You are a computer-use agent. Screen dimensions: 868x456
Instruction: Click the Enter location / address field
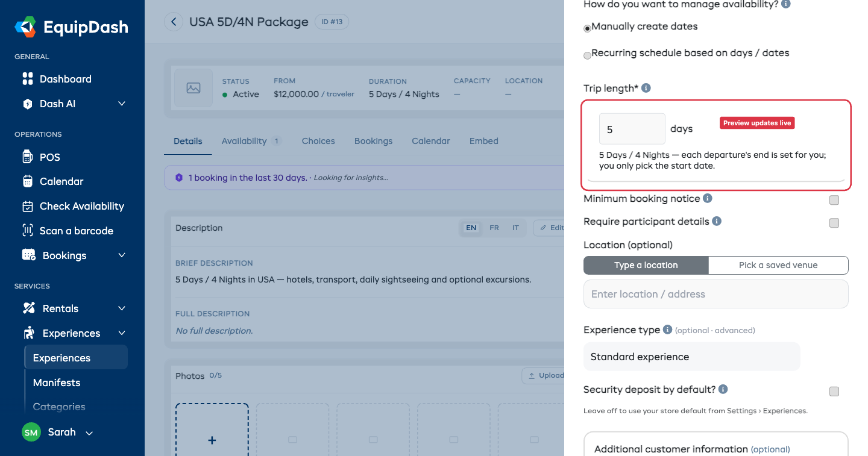pyautogui.click(x=716, y=294)
